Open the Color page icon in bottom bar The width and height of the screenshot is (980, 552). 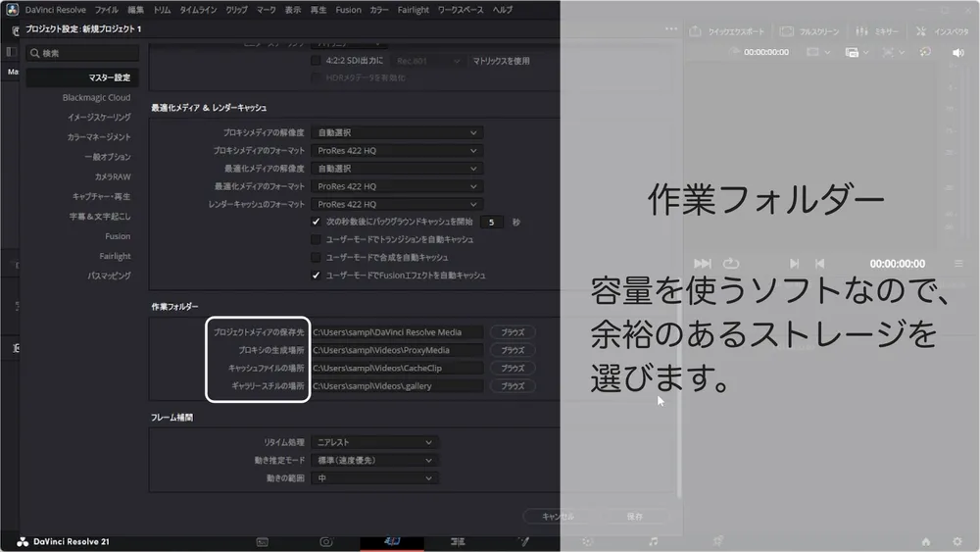point(587,542)
